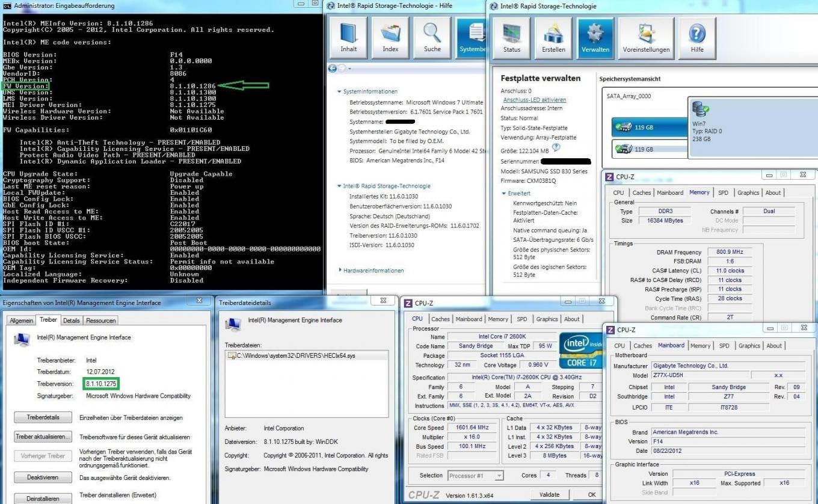
Task: Open Caches tab in CPU-Z DRAM timings window
Action: tap(642, 192)
